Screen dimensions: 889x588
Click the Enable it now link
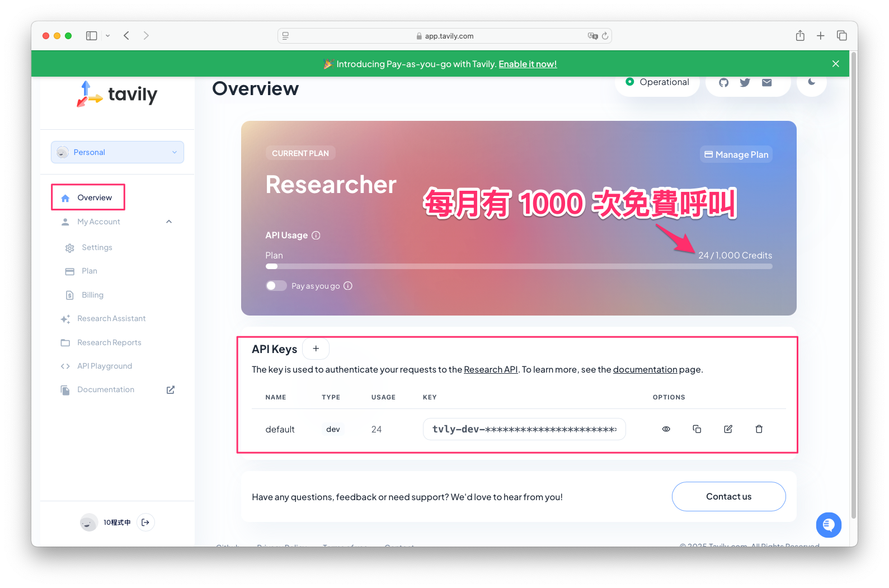[x=528, y=64]
